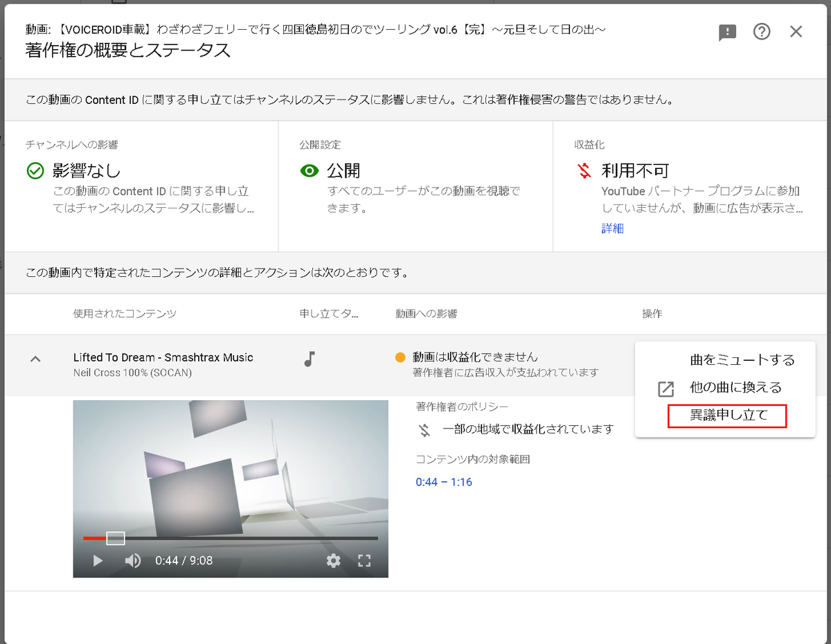The image size is (831, 644).
Task: Open the 詳細 link under monetization
Action: [612, 229]
